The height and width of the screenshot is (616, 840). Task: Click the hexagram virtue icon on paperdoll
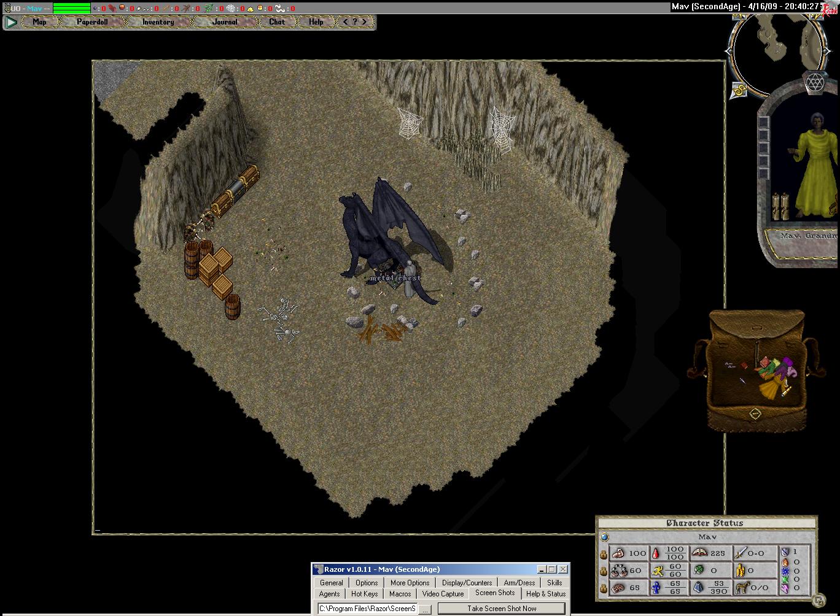click(x=814, y=82)
